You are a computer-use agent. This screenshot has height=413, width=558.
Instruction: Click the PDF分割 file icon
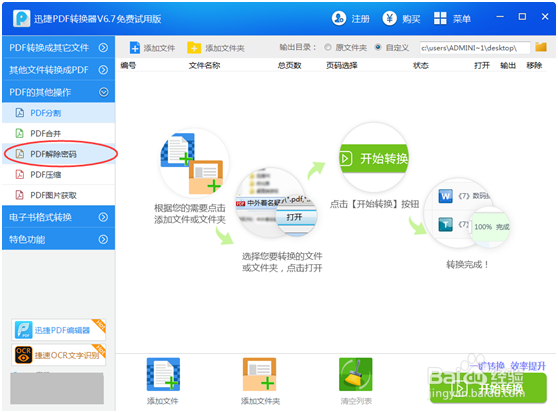point(20,113)
